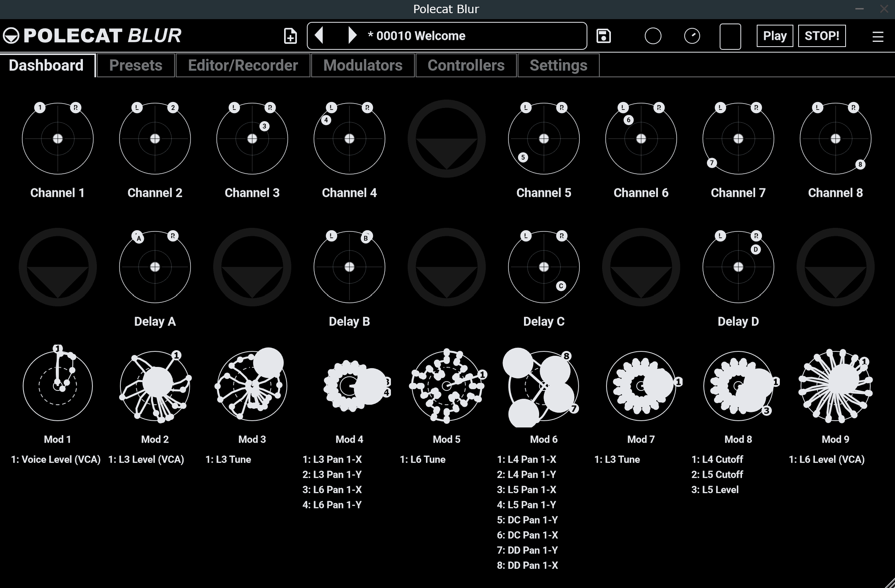Click the Delay A label

[155, 321]
